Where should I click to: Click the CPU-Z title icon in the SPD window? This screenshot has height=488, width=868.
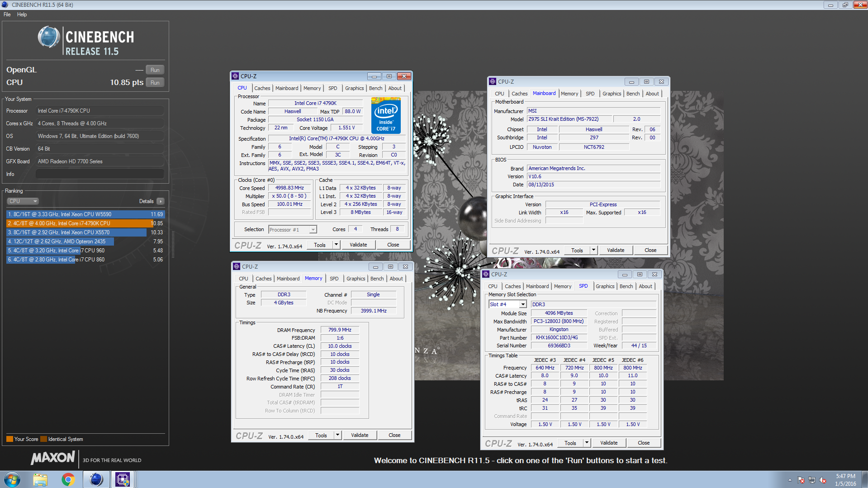(x=486, y=274)
